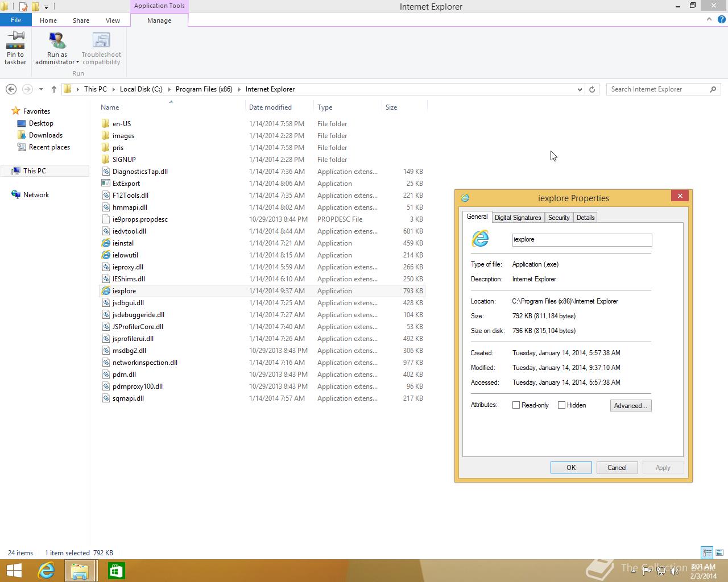
Task: Select the ExtExport application icon
Action: (x=106, y=184)
